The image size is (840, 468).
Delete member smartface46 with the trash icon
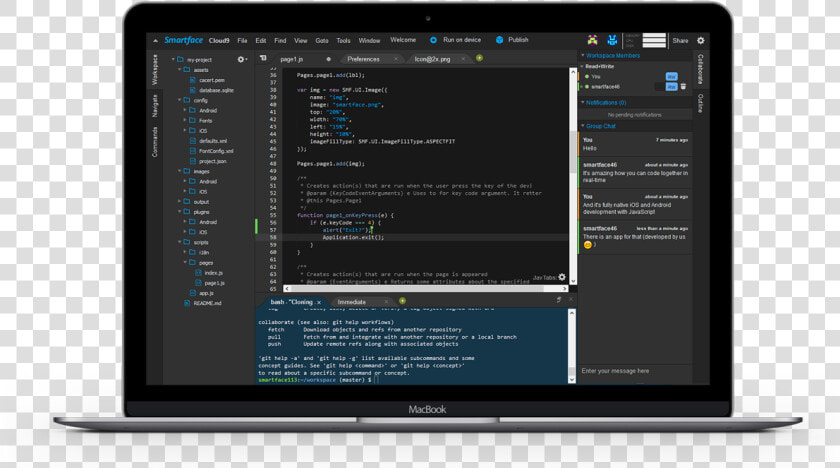pyautogui.click(x=683, y=86)
